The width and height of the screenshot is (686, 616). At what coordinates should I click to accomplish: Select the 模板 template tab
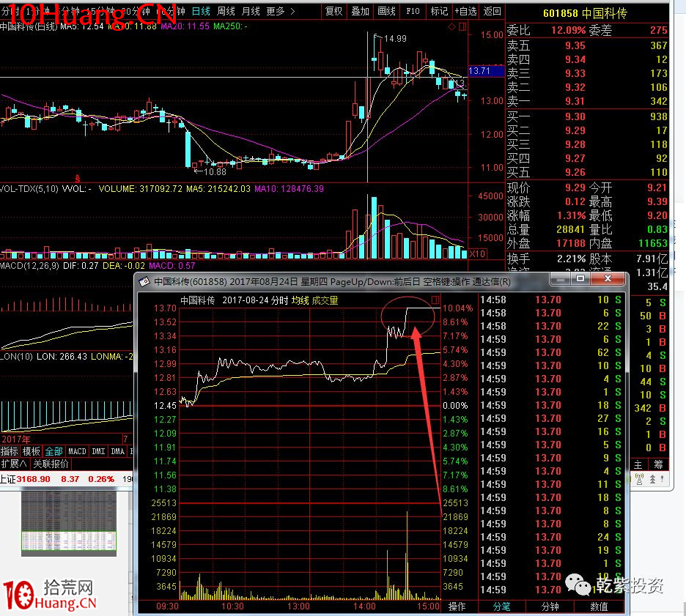coord(31,451)
